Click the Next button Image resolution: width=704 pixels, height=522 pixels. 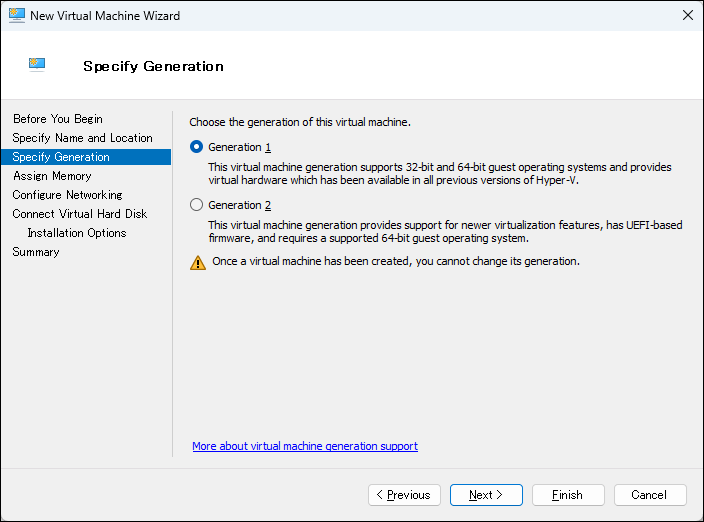[x=486, y=495]
